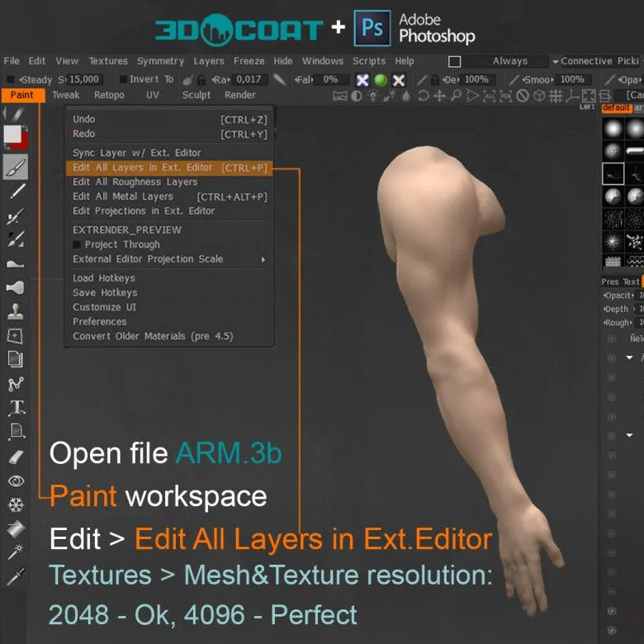
Task: Select the Pencil line tool below brush
Action: (17, 192)
